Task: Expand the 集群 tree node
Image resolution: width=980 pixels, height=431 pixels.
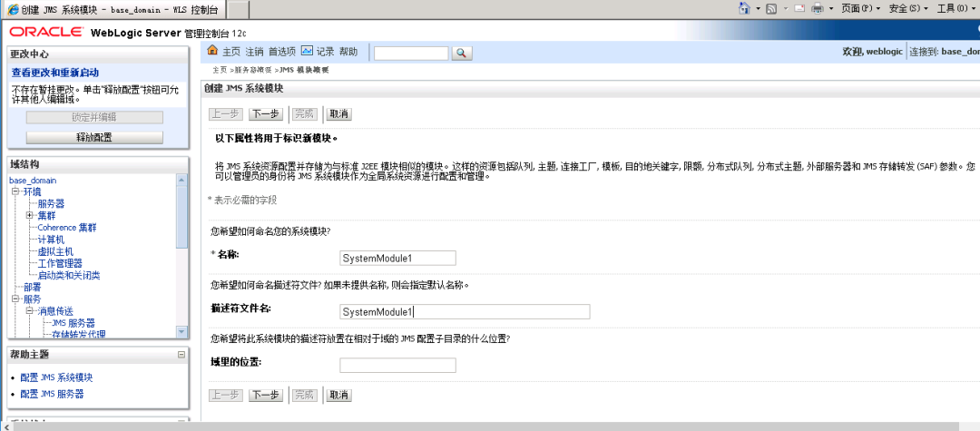Action: [29, 216]
